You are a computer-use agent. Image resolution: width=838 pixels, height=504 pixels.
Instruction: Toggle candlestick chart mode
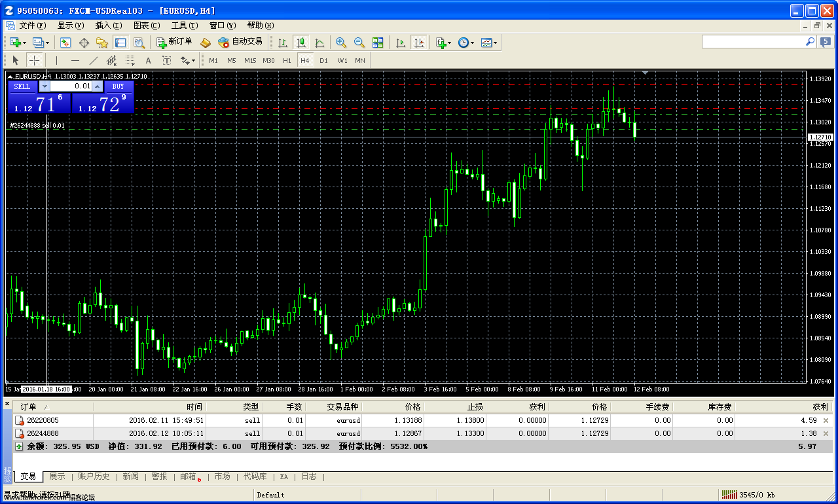[x=301, y=43]
